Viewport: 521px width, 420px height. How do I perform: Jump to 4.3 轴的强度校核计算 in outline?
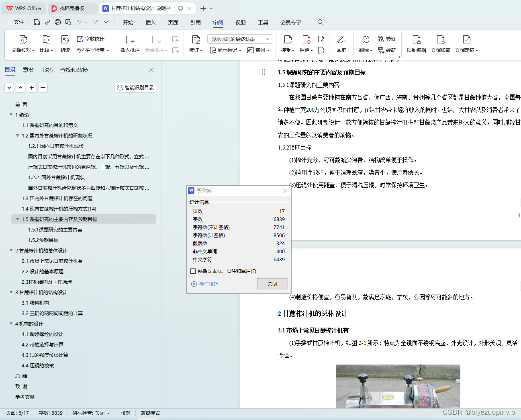[45, 355]
